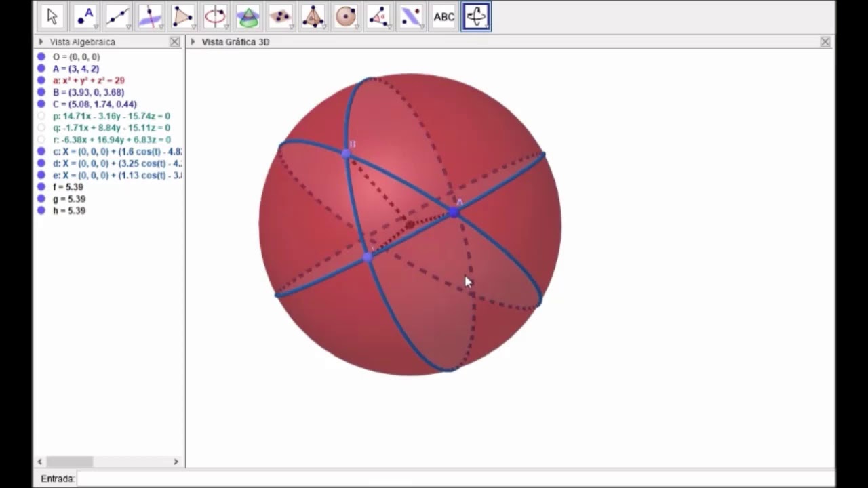The height and width of the screenshot is (488, 868).
Task: Open Perpendicular line tool dropdown arrow
Action: [x=161, y=28]
